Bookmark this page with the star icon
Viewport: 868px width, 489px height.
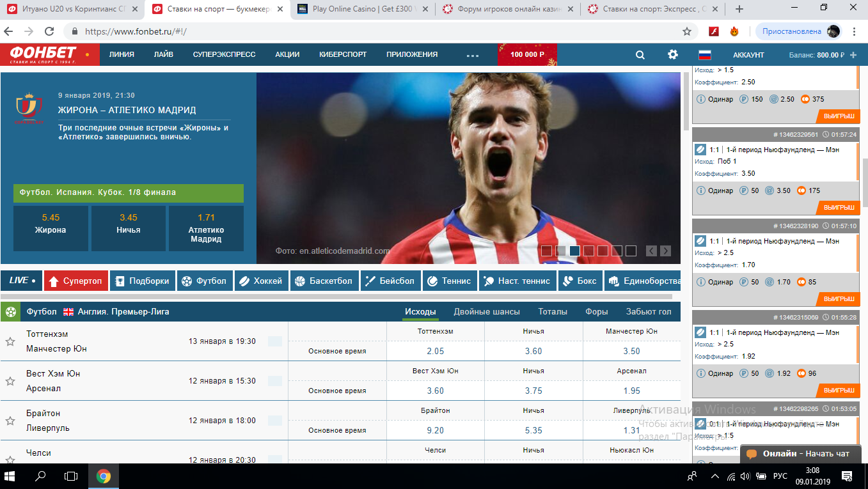[x=687, y=31]
